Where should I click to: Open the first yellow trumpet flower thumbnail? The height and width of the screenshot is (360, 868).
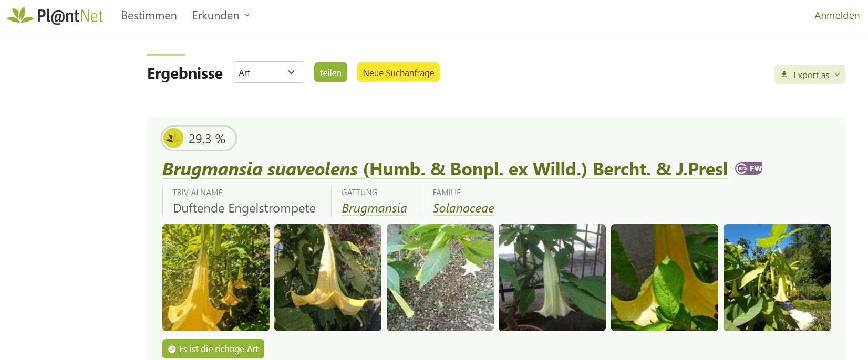[216, 278]
